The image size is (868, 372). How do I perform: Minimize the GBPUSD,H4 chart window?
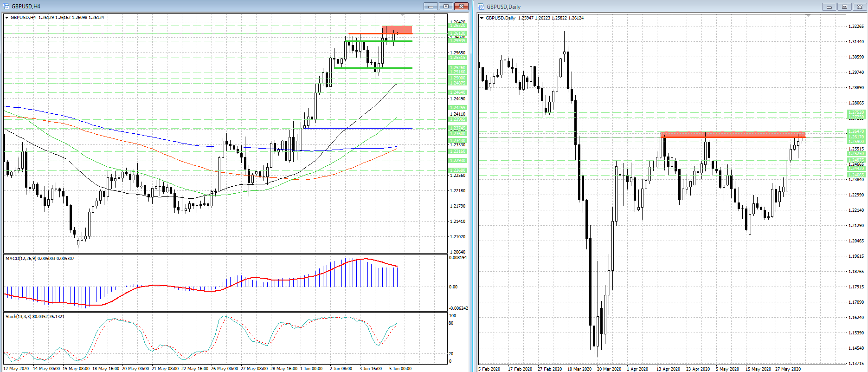[431, 7]
